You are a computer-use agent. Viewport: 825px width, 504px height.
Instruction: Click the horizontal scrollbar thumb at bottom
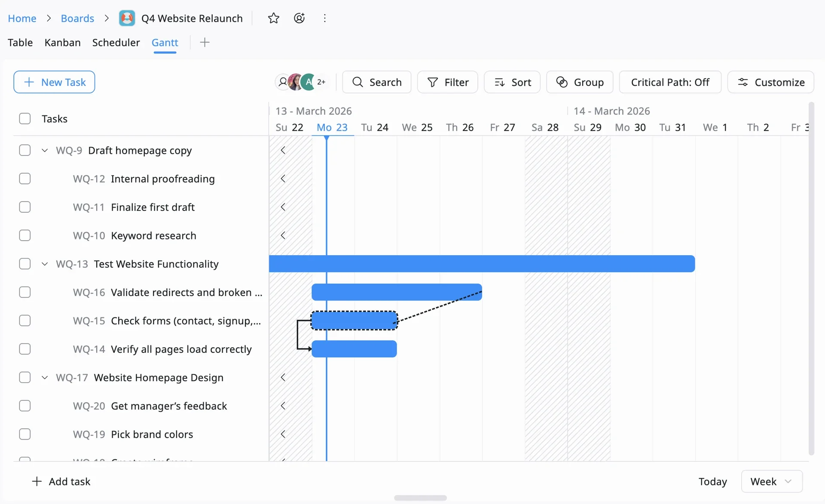(x=420, y=498)
